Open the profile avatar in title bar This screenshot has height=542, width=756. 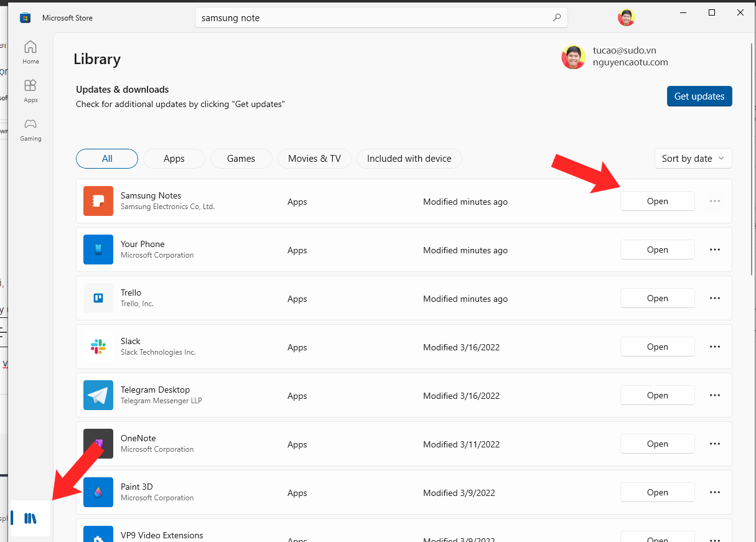626,17
